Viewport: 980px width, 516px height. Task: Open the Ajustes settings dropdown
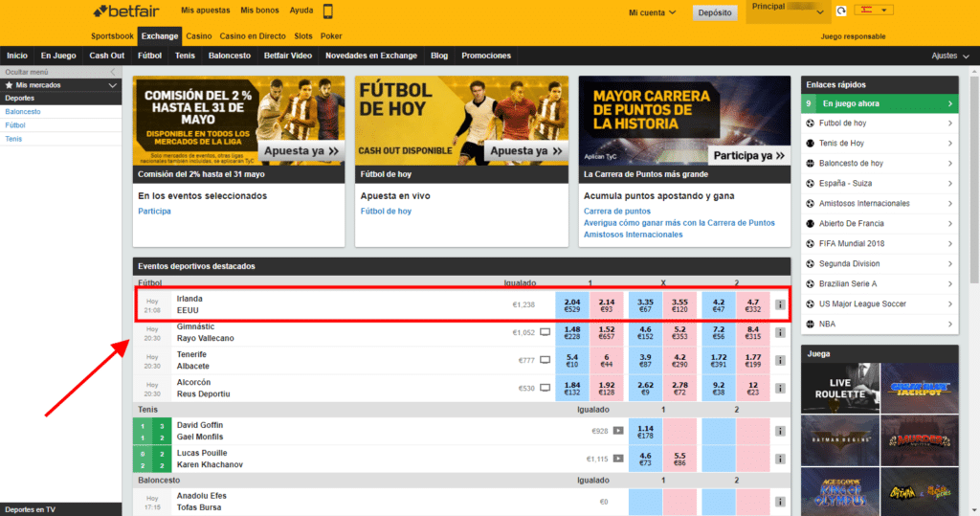click(x=950, y=56)
